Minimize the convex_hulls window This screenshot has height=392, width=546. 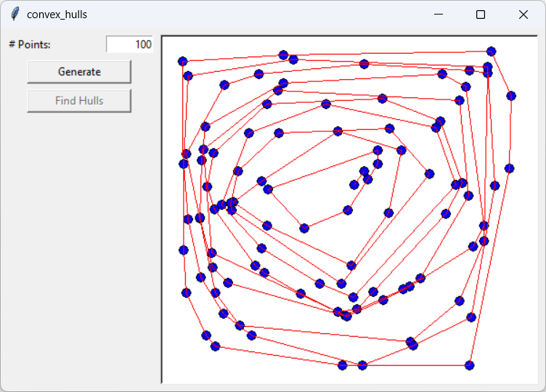[x=439, y=15]
